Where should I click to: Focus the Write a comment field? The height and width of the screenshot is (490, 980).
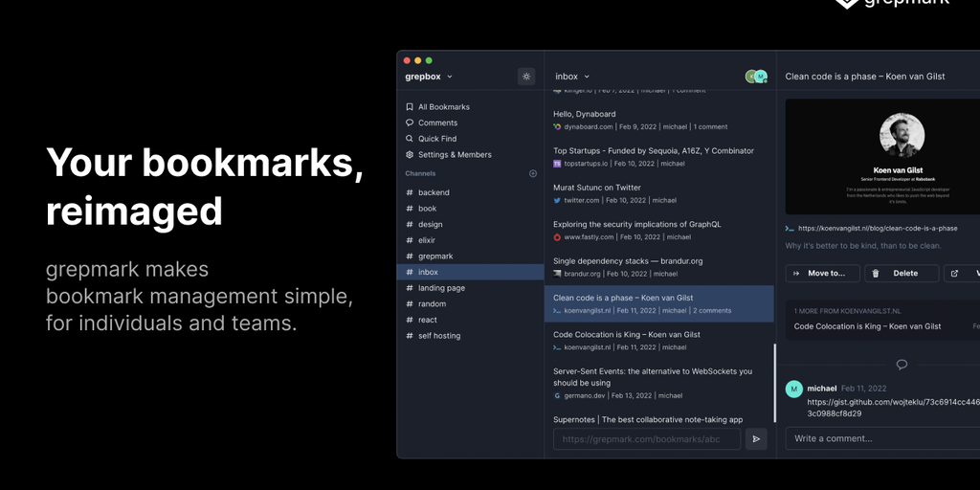point(882,438)
